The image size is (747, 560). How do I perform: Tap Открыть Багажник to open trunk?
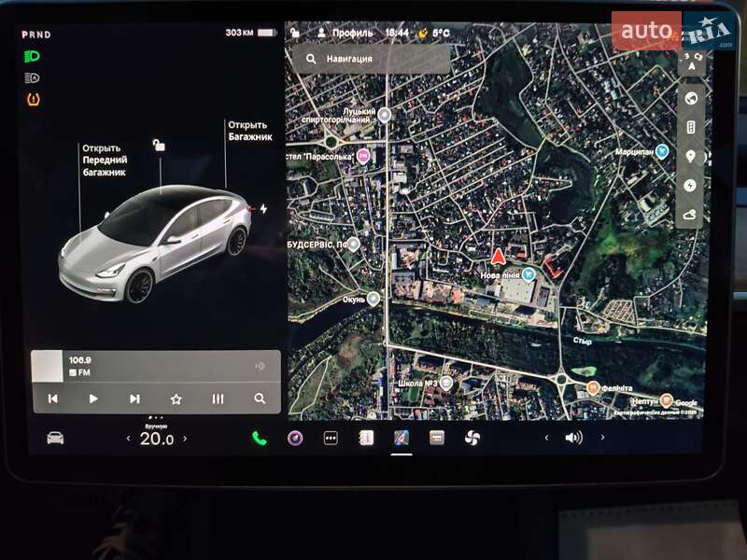click(x=247, y=129)
